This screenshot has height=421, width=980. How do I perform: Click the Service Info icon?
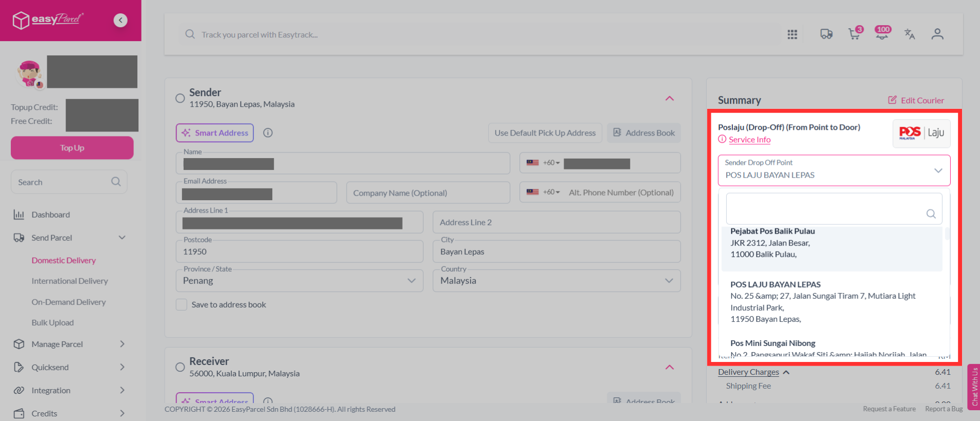(x=722, y=139)
